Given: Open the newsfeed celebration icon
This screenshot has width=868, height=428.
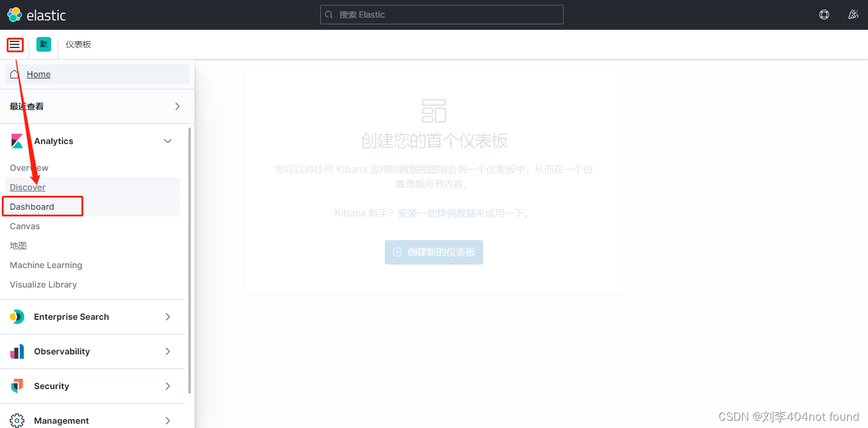Looking at the screenshot, I should [x=853, y=15].
